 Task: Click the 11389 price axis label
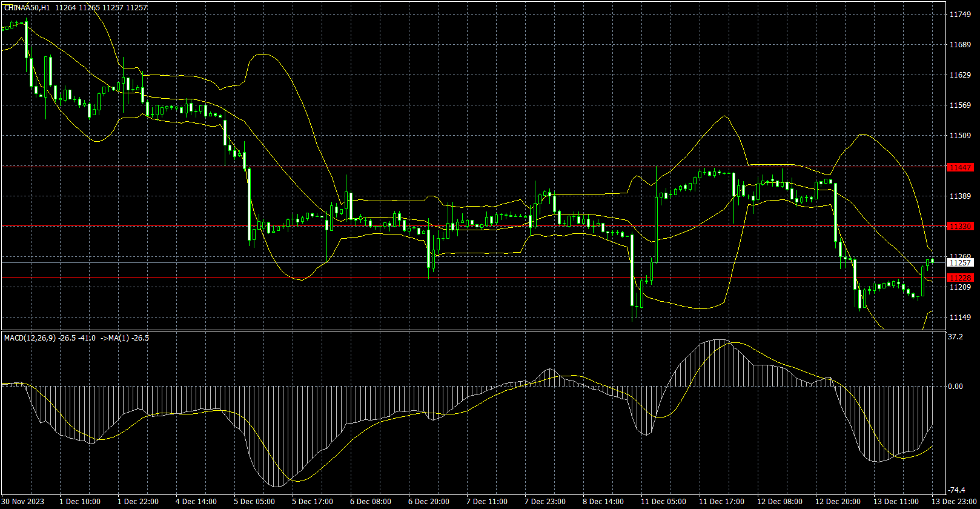(961, 196)
